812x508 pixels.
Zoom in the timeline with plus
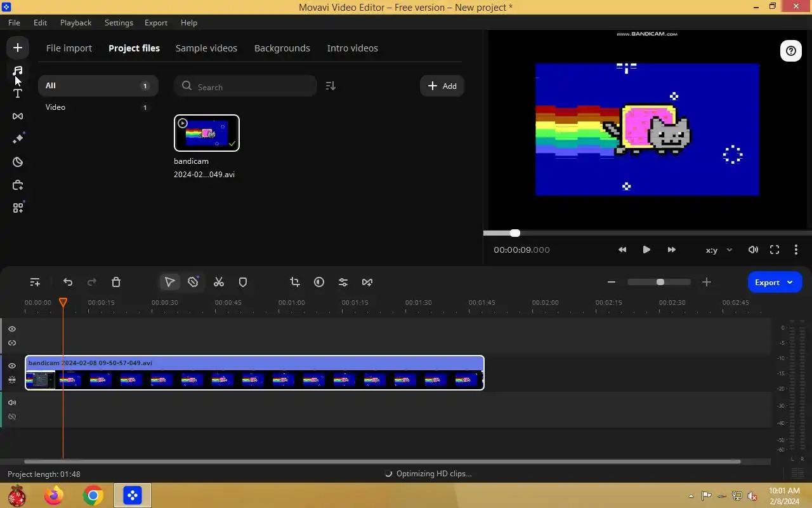tap(707, 282)
